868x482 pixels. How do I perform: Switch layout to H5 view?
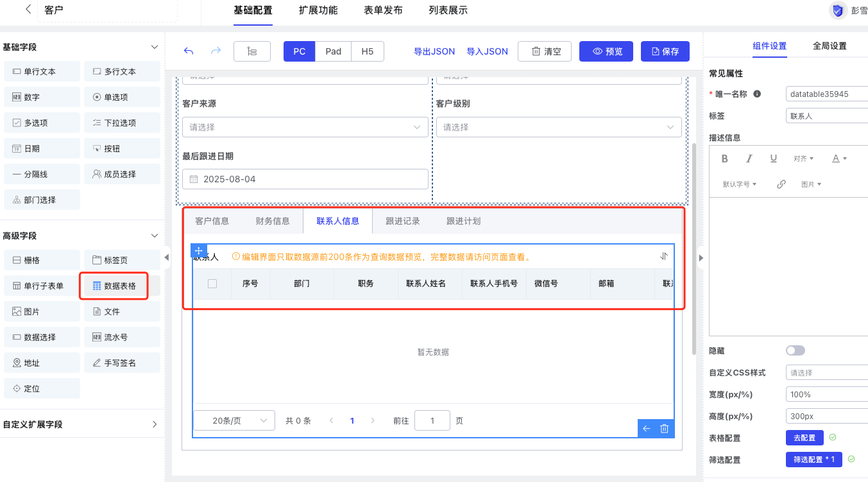click(368, 51)
